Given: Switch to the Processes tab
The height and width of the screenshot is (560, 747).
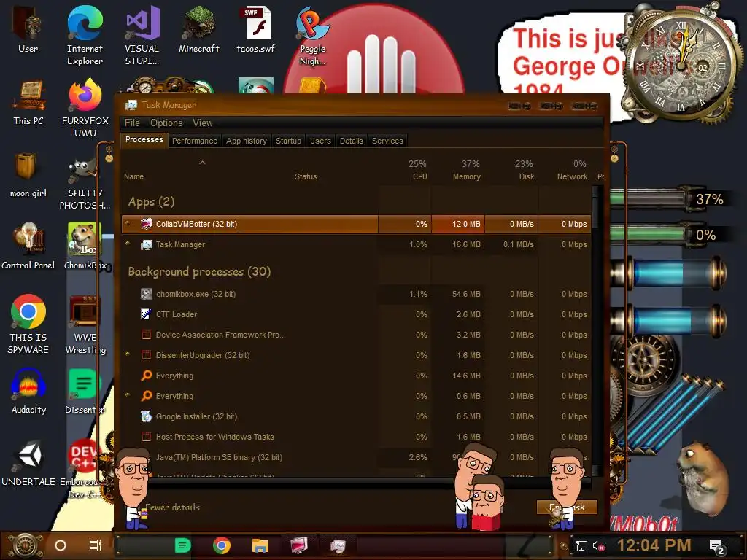Looking at the screenshot, I should point(144,139).
